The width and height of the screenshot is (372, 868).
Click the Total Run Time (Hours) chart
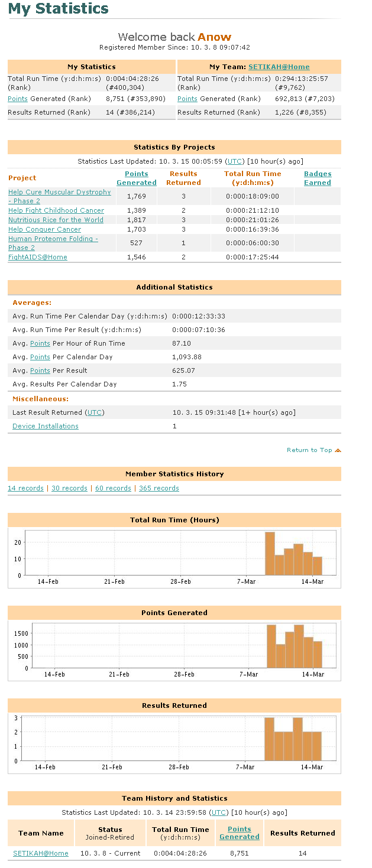tap(174, 557)
